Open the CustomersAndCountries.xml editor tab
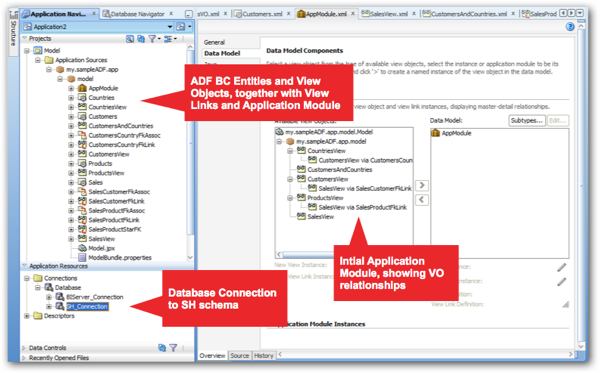This screenshot has height=373, width=600. pyautogui.click(x=468, y=14)
